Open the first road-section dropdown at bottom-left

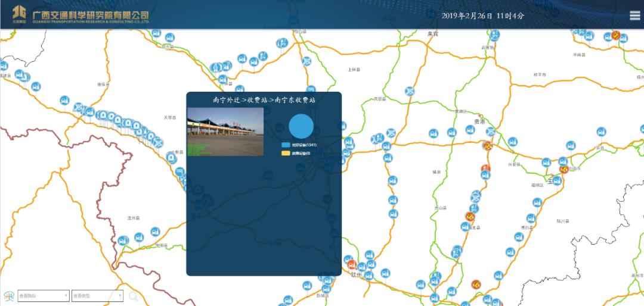point(44,296)
